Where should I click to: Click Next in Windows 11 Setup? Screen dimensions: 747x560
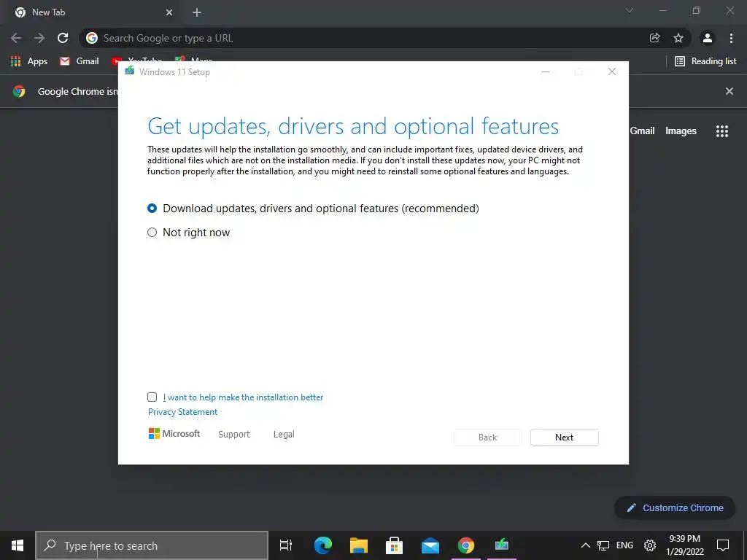click(564, 437)
